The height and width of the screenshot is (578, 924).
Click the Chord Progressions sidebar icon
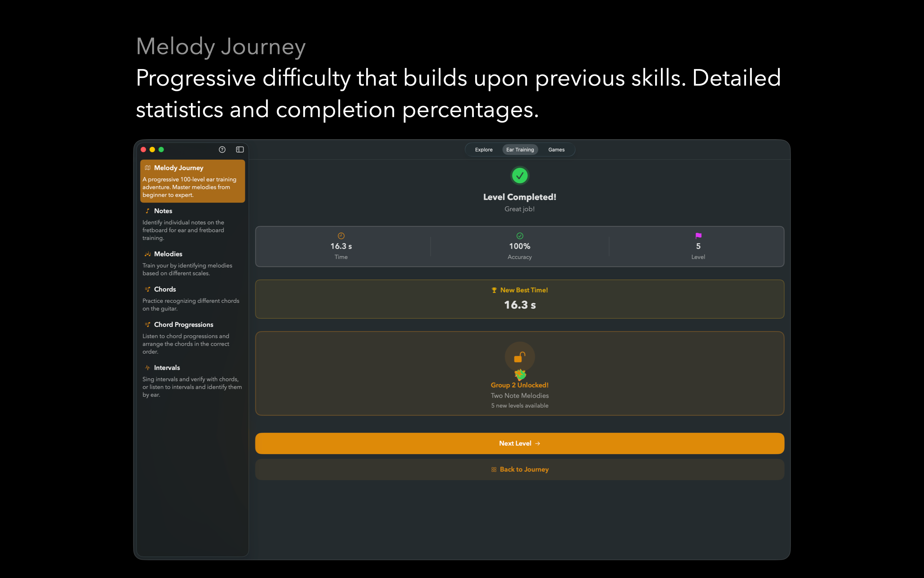point(148,325)
